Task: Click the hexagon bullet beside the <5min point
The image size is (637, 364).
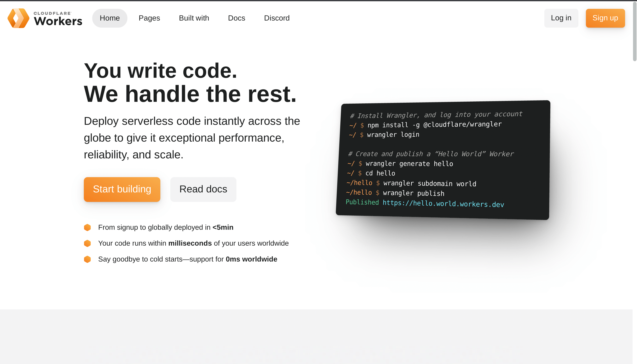Action: pyautogui.click(x=87, y=227)
